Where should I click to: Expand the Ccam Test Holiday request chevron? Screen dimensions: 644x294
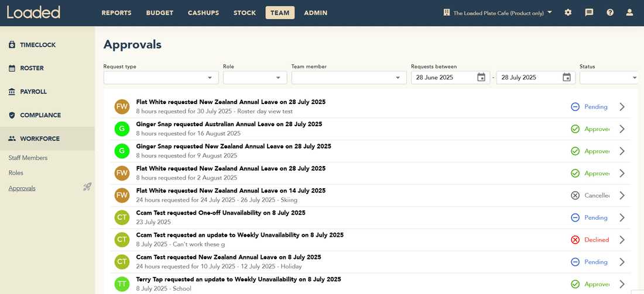coord(622,262)
